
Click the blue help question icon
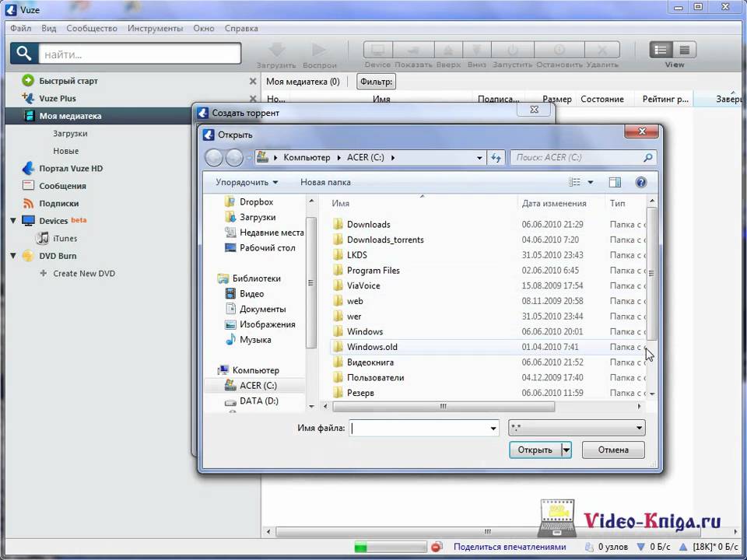pyautogui.click(x=641, y=182)
